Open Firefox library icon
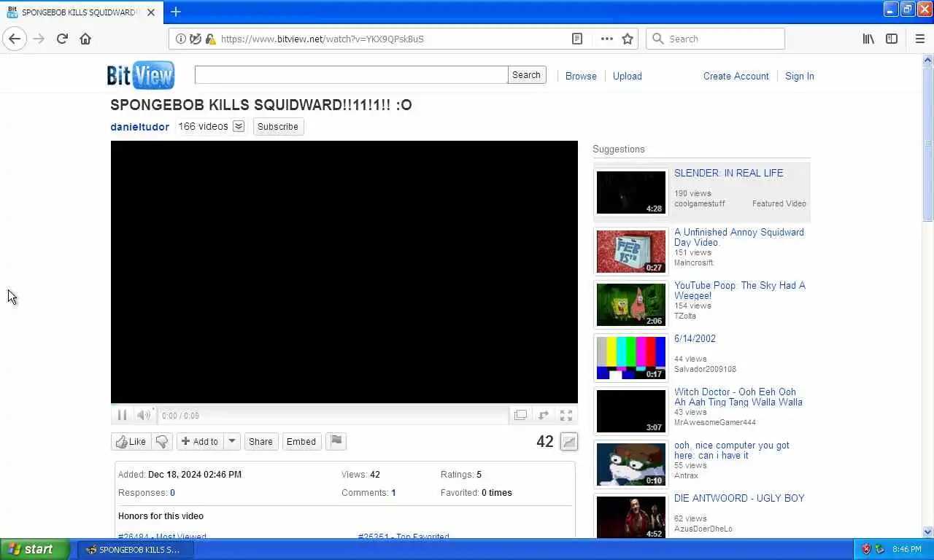Image resolution: width=934 pixels, height=560 pixels. (868, 39)
